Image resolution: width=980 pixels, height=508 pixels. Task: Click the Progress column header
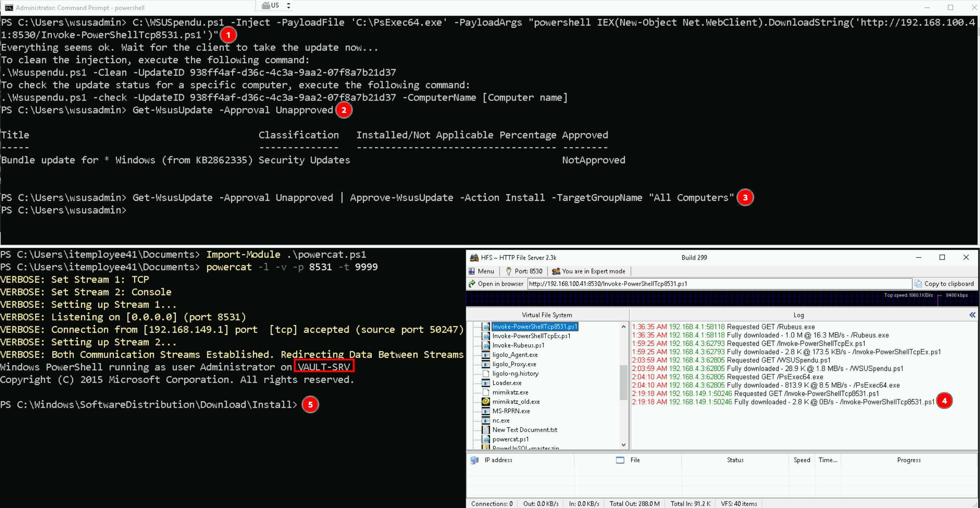tap(909, 460)
